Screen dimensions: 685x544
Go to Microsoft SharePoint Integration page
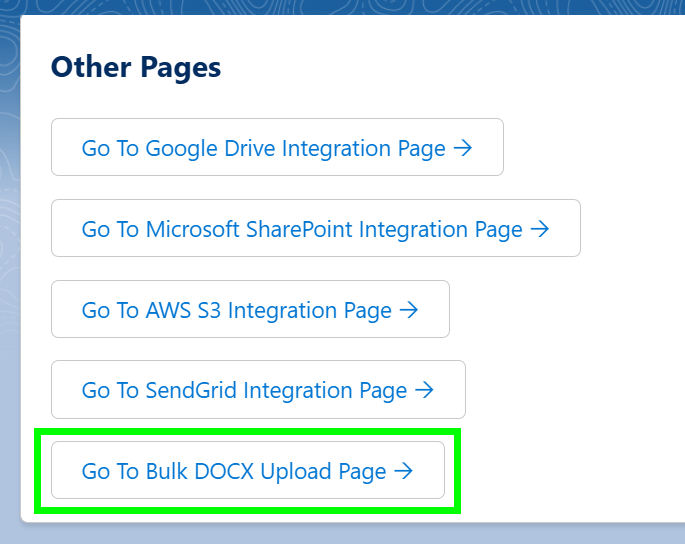click(315, 229)
